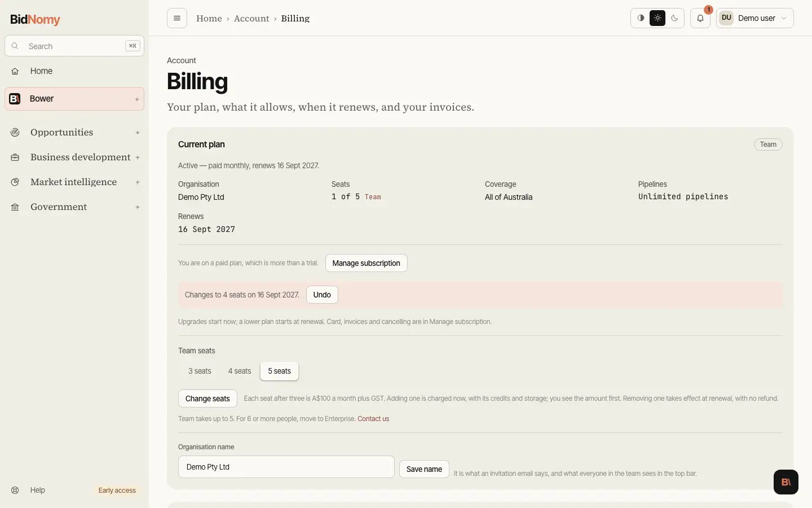Click the Help lifebuoy icon

(15, 490)
